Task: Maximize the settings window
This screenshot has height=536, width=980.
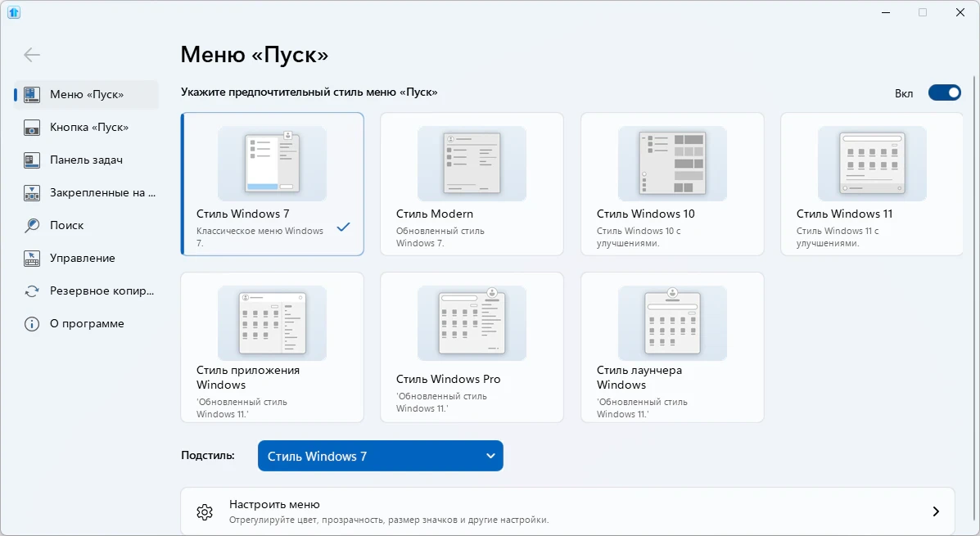Action: point(923,12)
